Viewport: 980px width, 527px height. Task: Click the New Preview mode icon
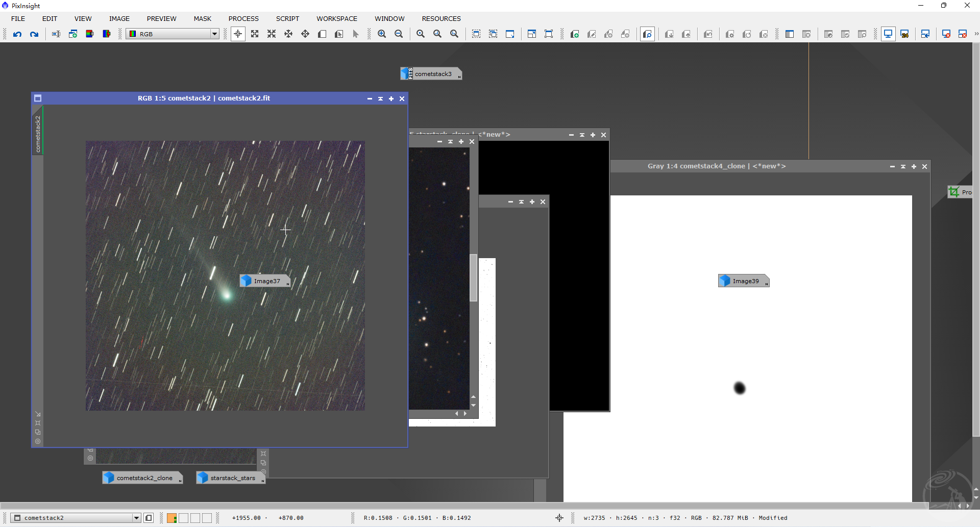[x=322, y=34]
